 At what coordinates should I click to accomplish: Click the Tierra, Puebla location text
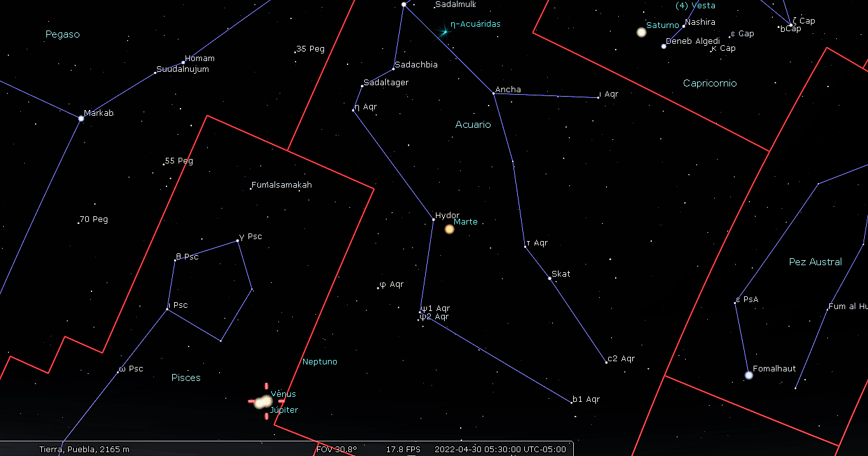coord(84,449)
